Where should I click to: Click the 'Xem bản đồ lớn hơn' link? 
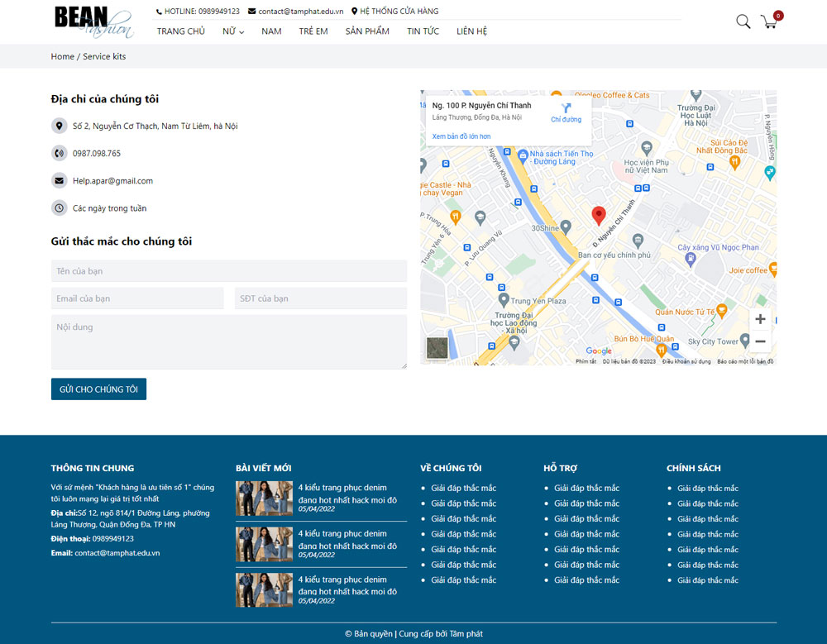click(461, 136)
